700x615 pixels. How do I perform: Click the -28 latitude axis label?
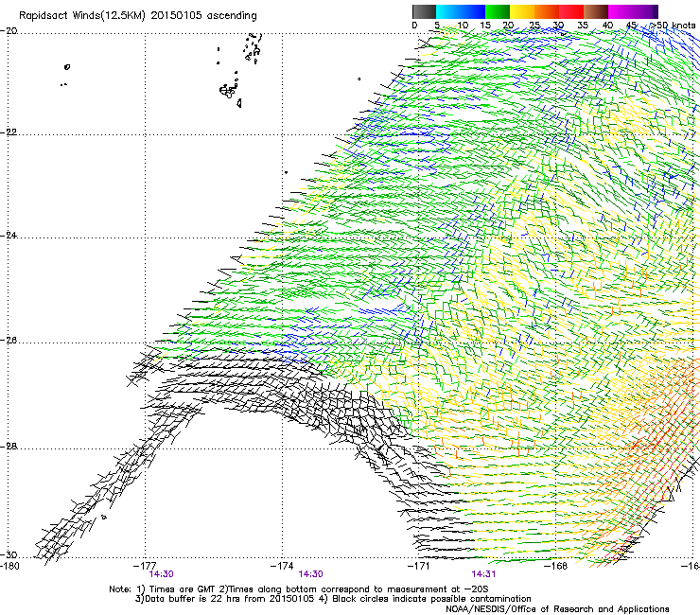coord(9,447)
